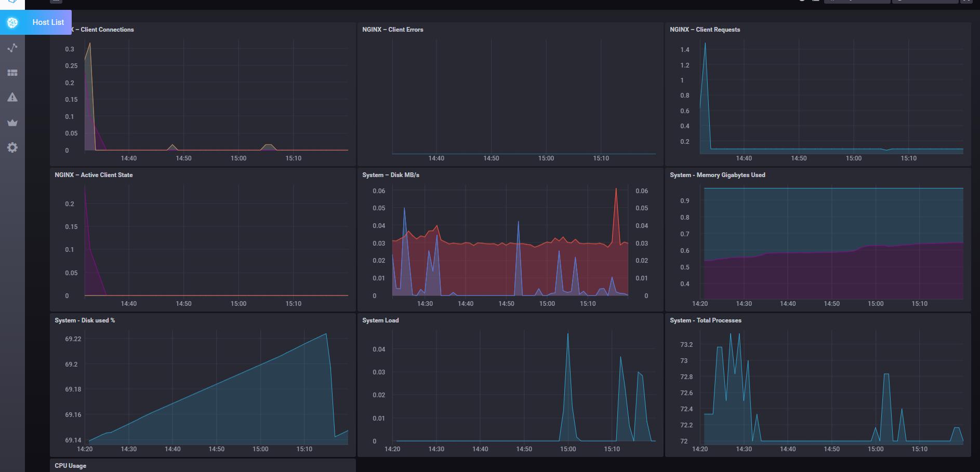
Task: Enter presentation mode with the fullscreen icon
Action: click(x=966, y=1)
